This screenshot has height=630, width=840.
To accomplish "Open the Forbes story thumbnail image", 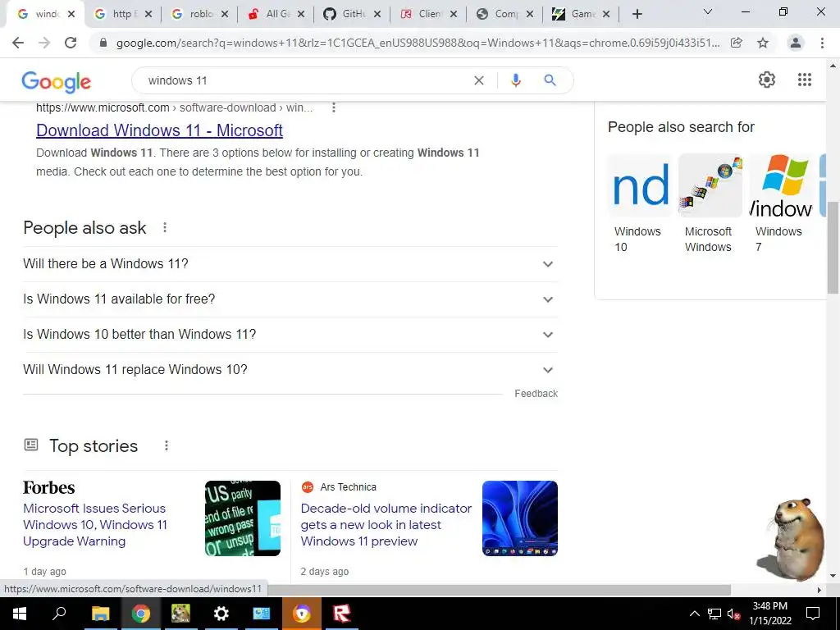I will (x=243, y=518).
